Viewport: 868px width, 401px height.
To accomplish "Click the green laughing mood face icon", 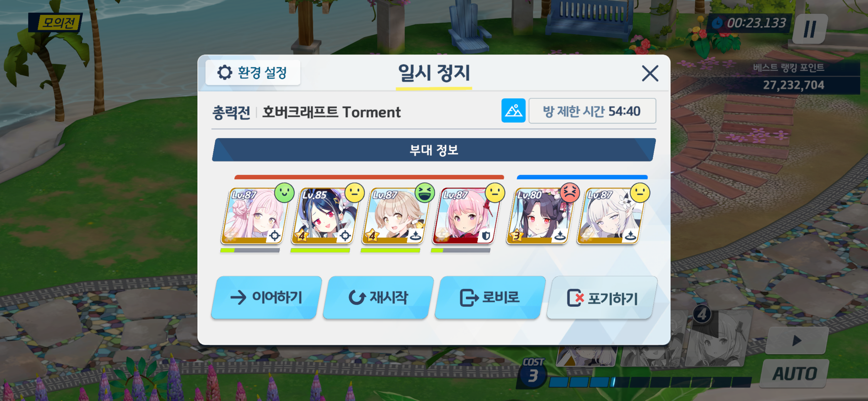I will pos(425,193).
